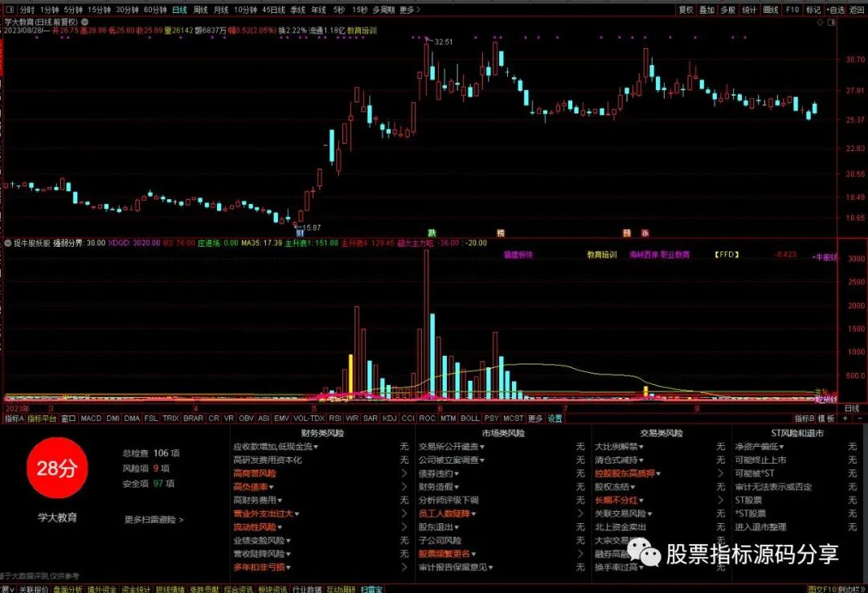
Task: Open the 多股 multi-stock view
Action: point(728,10)
